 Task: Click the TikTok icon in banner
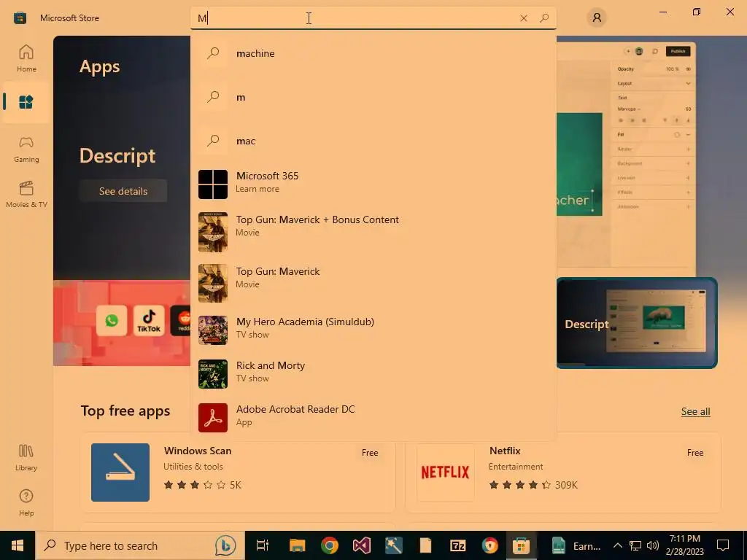pyautogui.click(x=149, y=321)
